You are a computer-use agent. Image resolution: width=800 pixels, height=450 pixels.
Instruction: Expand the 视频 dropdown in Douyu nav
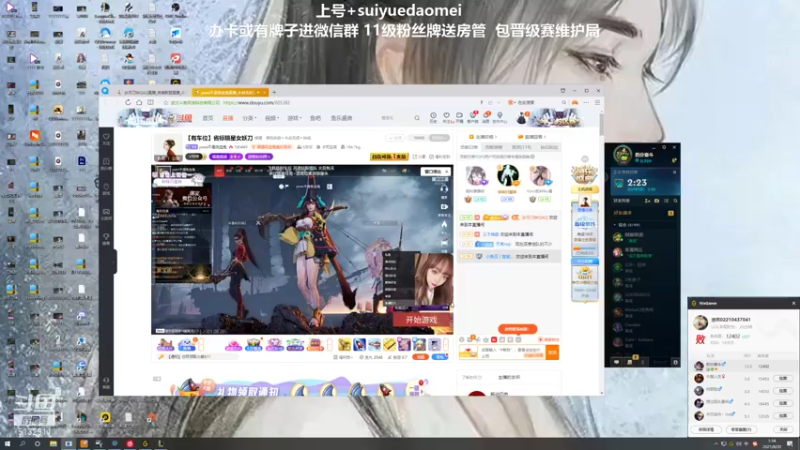coord(271,118)
